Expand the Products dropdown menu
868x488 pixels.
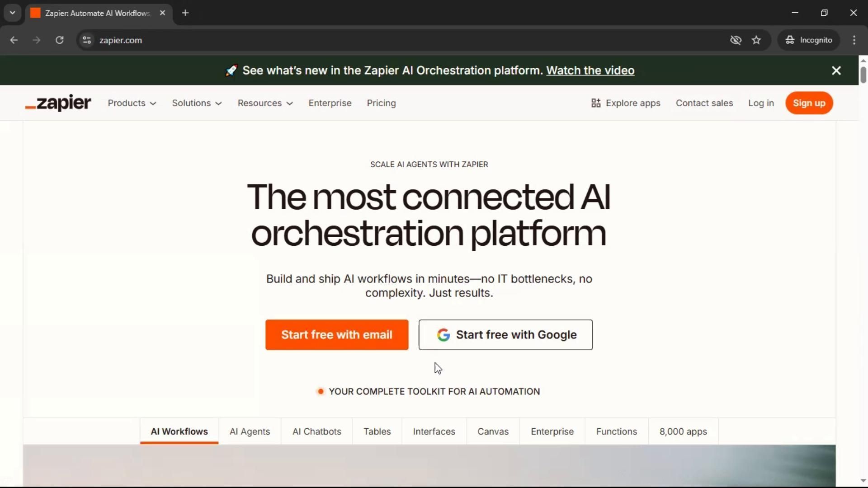(132, 103)
